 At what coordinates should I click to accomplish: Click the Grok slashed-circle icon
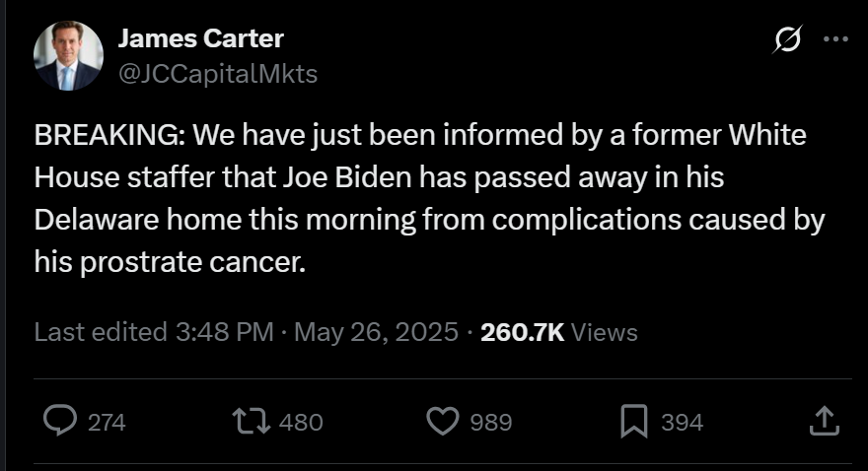tap(787, 40)
